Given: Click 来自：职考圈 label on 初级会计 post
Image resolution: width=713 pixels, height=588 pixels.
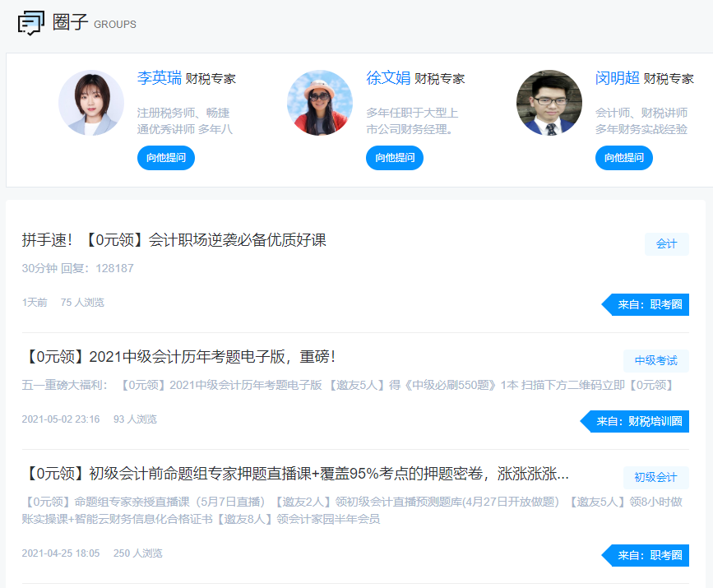Looking at the screenshot, I should click(x=646, y=555).
